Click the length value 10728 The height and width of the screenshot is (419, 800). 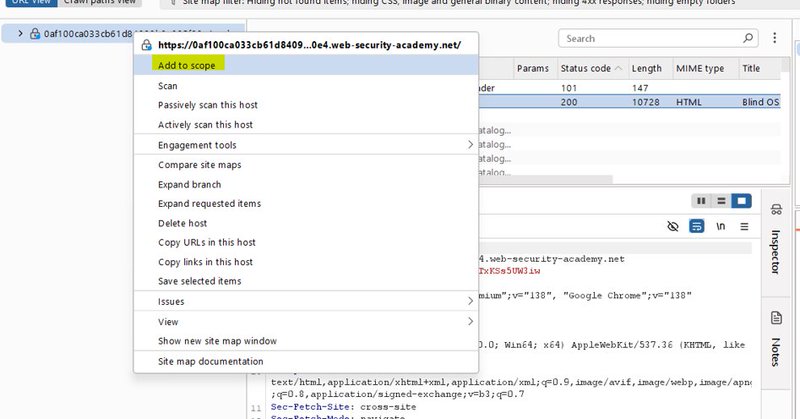pyautogui.click(x=646, y=102)
